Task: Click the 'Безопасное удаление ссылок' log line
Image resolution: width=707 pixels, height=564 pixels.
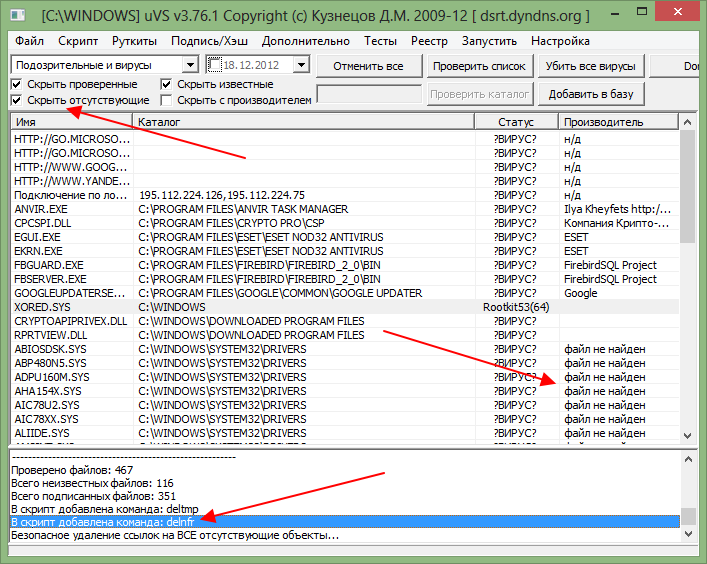Action: [175, 536]
